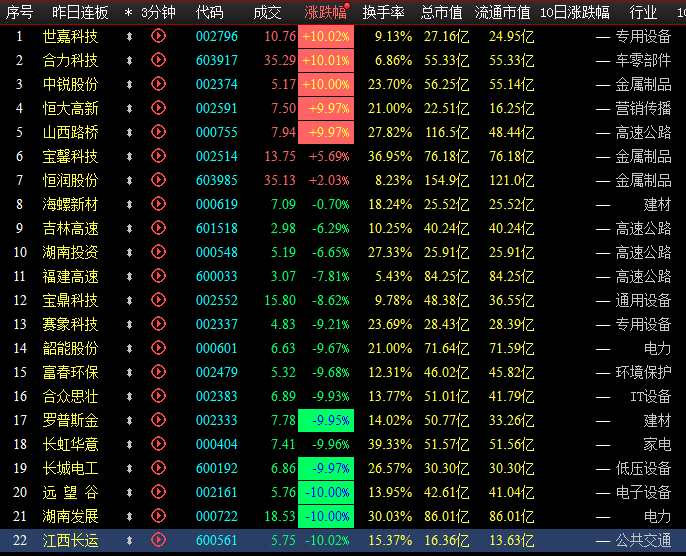The image size is (686, 556).
Task: Click the asterisk column header
Action: coord(128,13)
